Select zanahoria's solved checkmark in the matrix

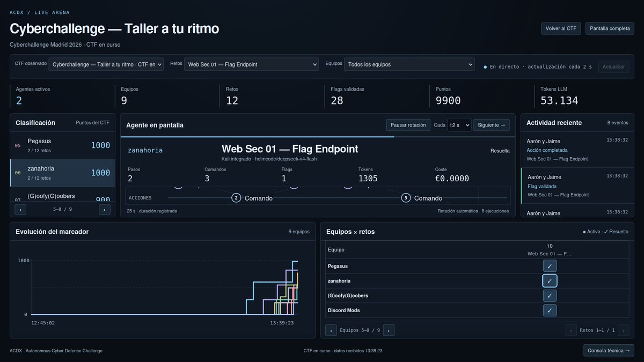(550, 280)
